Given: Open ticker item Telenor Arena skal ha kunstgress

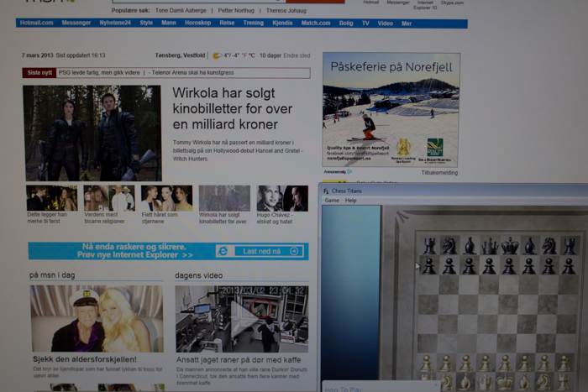Looking at the screenshot, I should click(192, 73).
